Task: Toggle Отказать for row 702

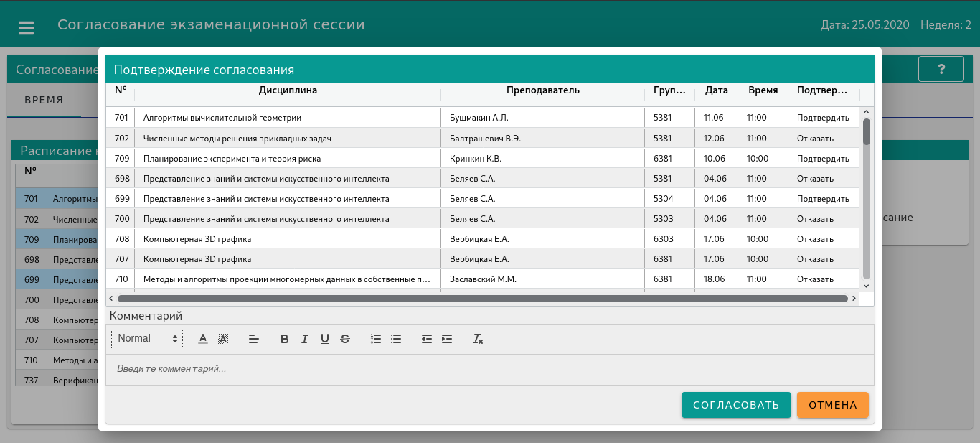Action: point(823,138)
